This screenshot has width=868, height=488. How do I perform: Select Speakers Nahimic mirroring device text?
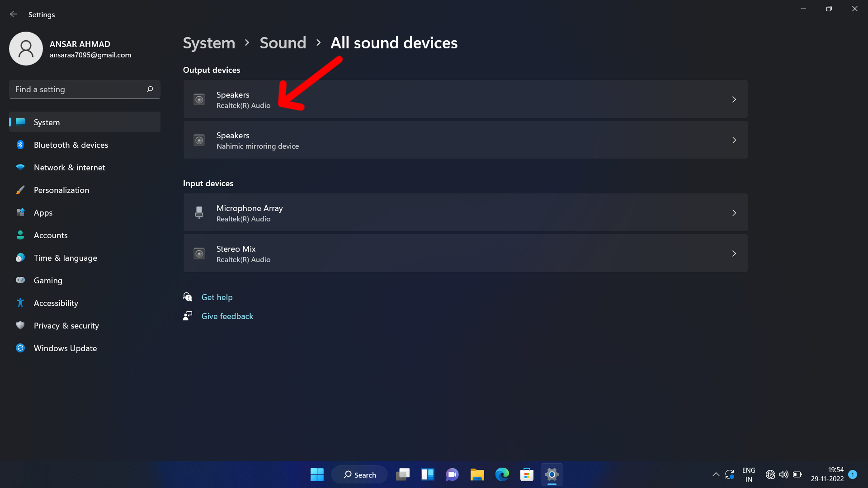pos(257,141)
